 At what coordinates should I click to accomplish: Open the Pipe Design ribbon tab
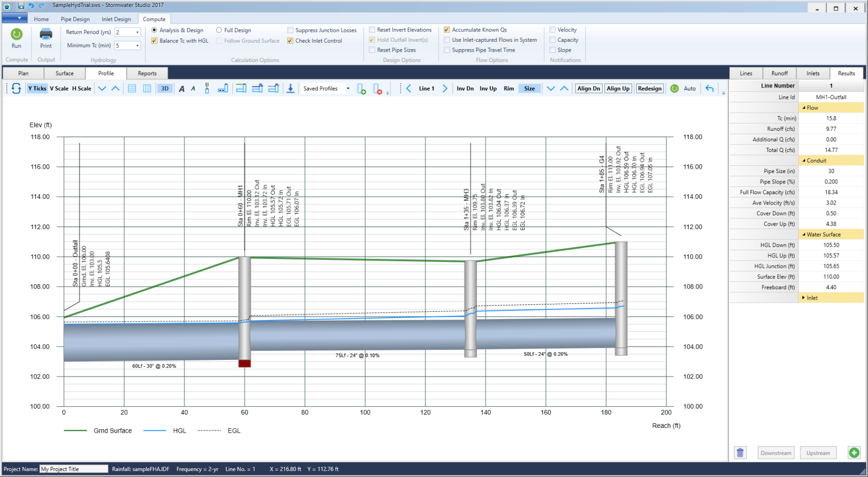point(75,19)
